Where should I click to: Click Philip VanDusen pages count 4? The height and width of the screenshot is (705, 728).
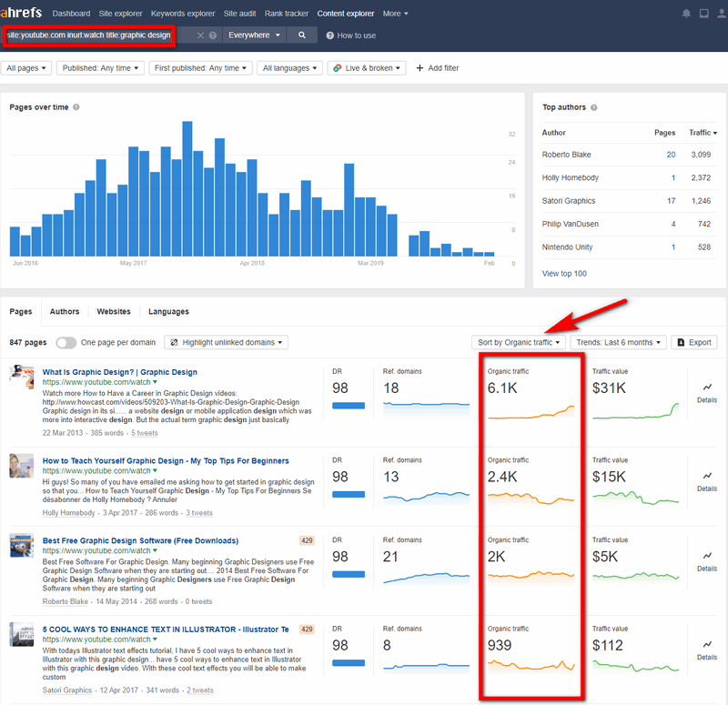coord(673,224)
